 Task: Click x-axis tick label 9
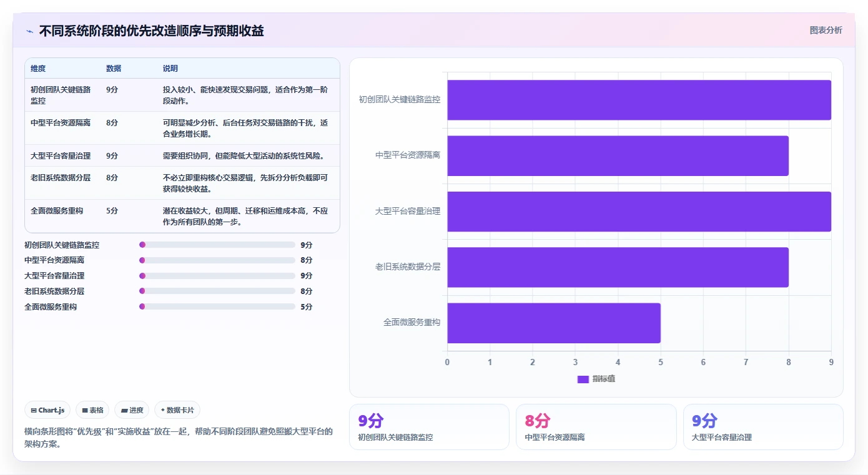[831, 362]
